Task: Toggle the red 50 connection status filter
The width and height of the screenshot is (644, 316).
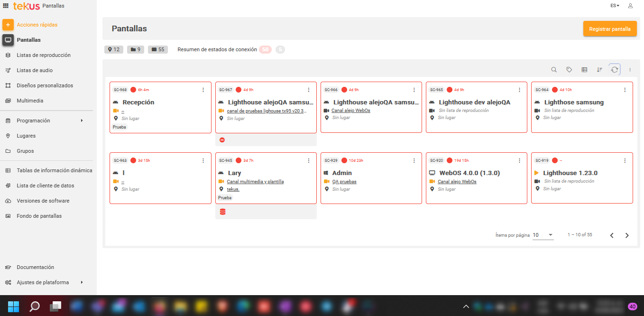Action: [265, 49]
